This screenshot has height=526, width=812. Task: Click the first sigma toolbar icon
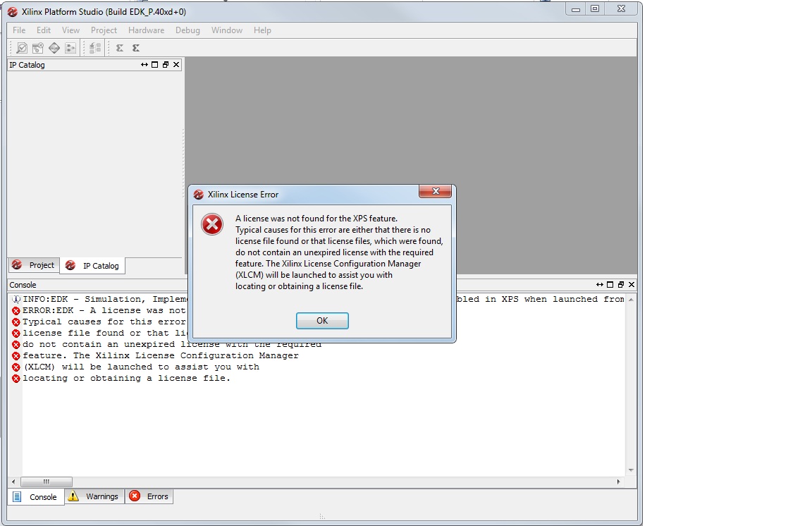click(120, 48)
